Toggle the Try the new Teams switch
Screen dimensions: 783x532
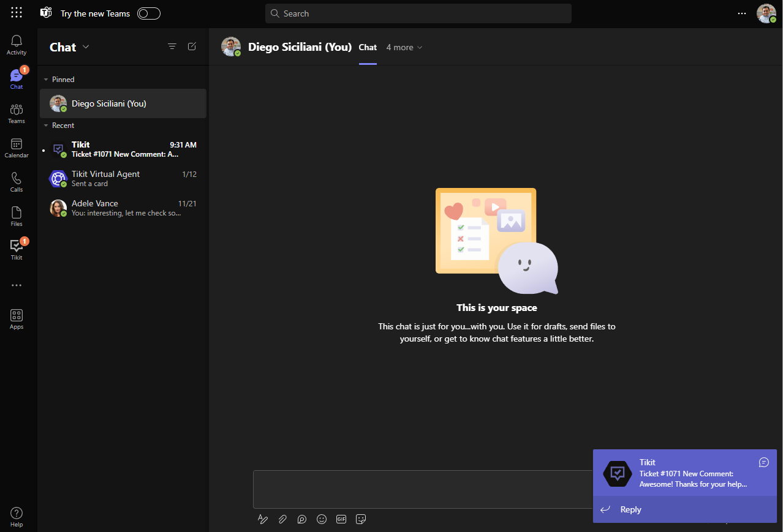pos(149,13)
